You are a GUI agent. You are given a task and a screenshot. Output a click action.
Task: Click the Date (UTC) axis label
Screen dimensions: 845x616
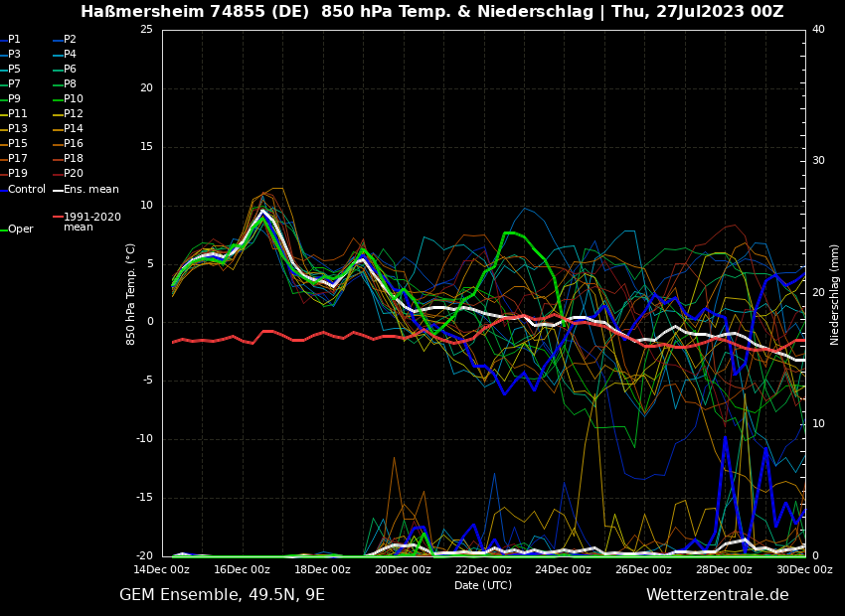[483, 586]
